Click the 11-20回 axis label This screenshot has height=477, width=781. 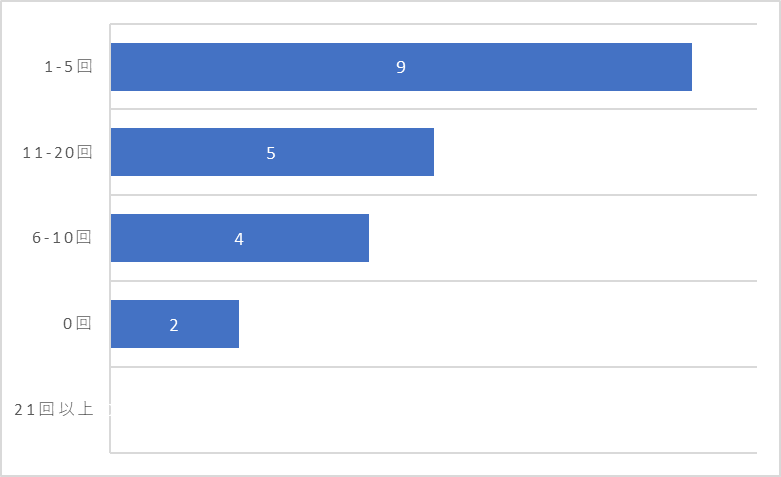[x=57, y=152]
